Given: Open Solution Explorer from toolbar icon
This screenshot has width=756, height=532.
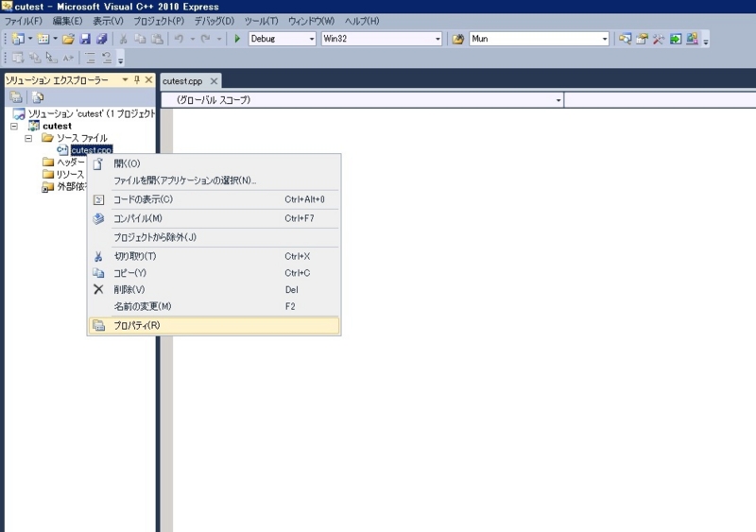Looking at the screenshot, I should coord(625,39).
